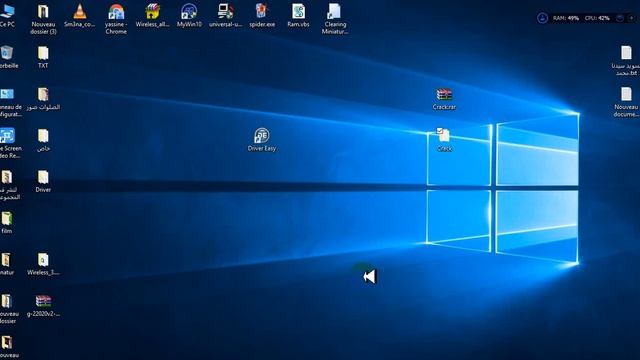
Task: Select the TXT folder icon
Action: [x=43, y=57]
